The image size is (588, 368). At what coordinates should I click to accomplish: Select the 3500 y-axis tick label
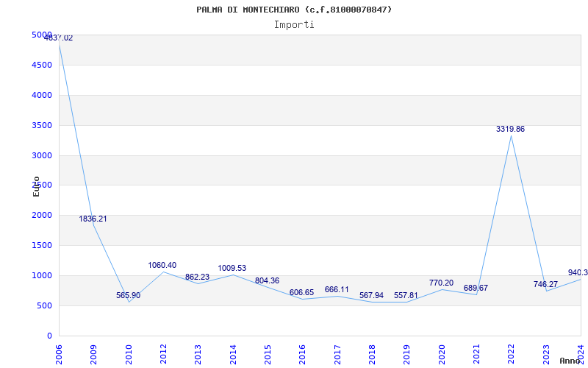coord(42,125)
